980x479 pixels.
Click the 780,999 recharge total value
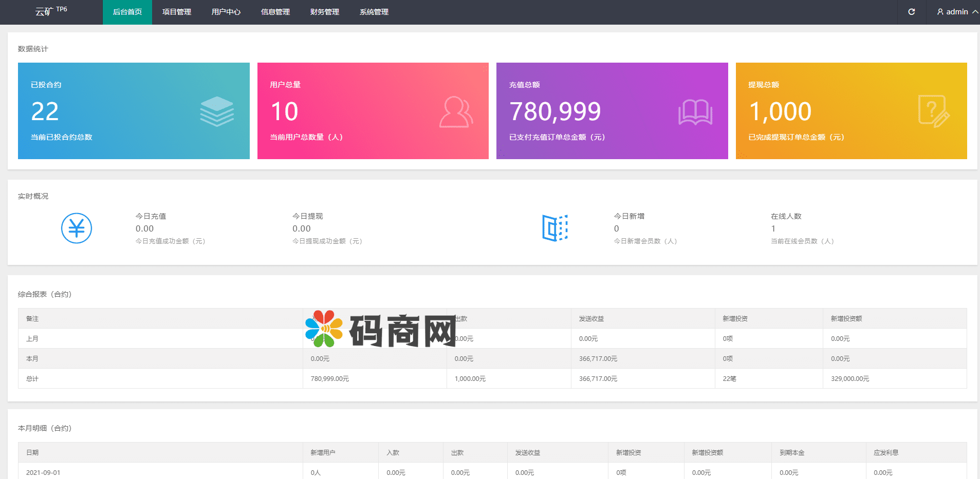click(555, 111)
